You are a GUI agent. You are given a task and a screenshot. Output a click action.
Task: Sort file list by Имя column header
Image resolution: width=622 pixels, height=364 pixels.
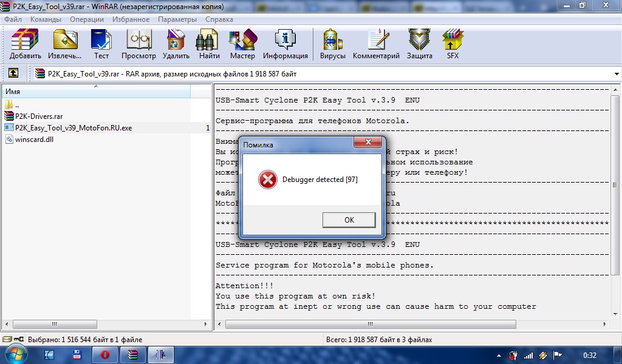97,92
